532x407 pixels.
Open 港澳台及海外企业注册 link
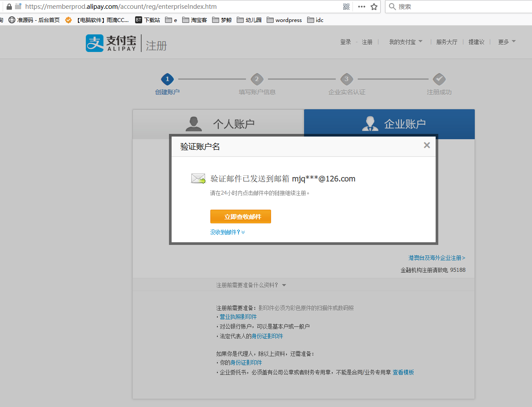pyautogui.click(x=437, y=258)
